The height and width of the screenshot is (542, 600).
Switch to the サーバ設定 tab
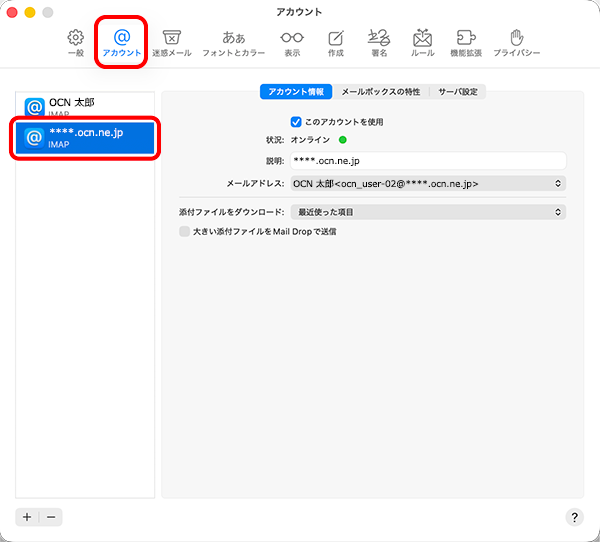[x=458, y=92]
